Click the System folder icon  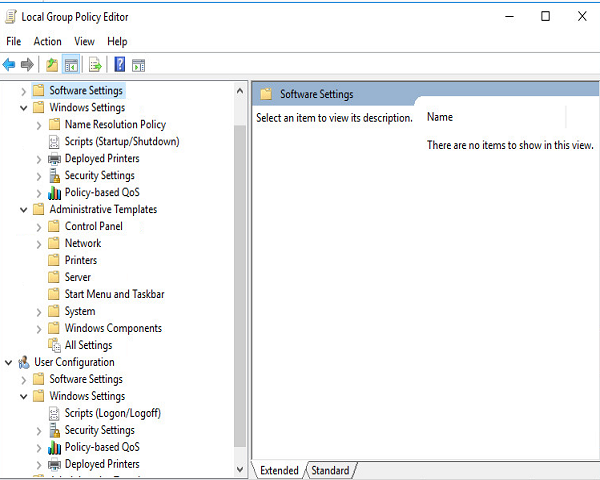[x=54, y=311]
